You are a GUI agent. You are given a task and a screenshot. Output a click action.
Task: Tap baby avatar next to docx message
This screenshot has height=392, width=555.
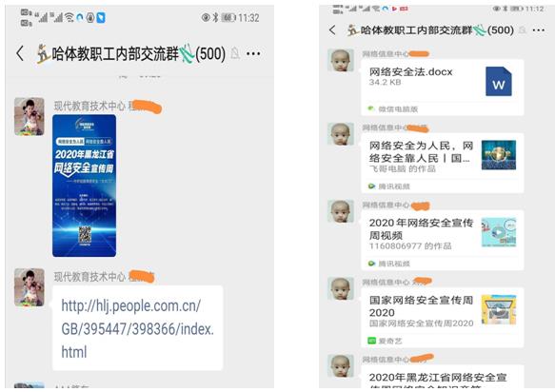341,61
